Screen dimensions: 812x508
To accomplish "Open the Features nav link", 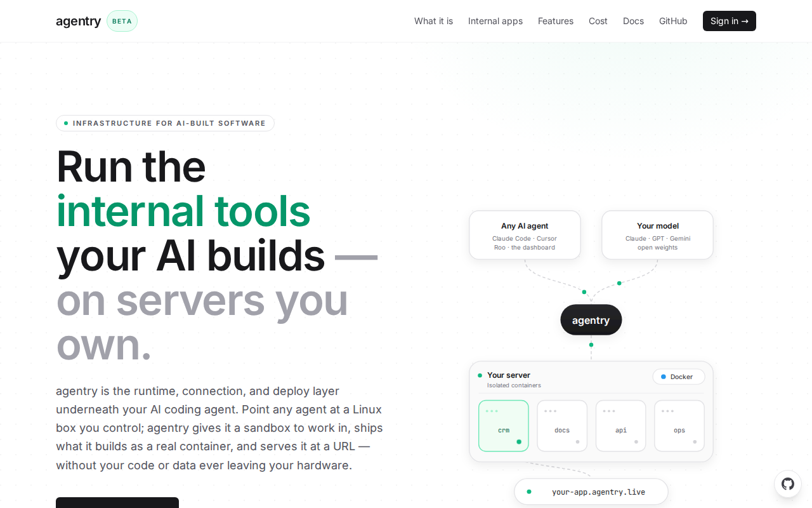I will pos(556,21).
